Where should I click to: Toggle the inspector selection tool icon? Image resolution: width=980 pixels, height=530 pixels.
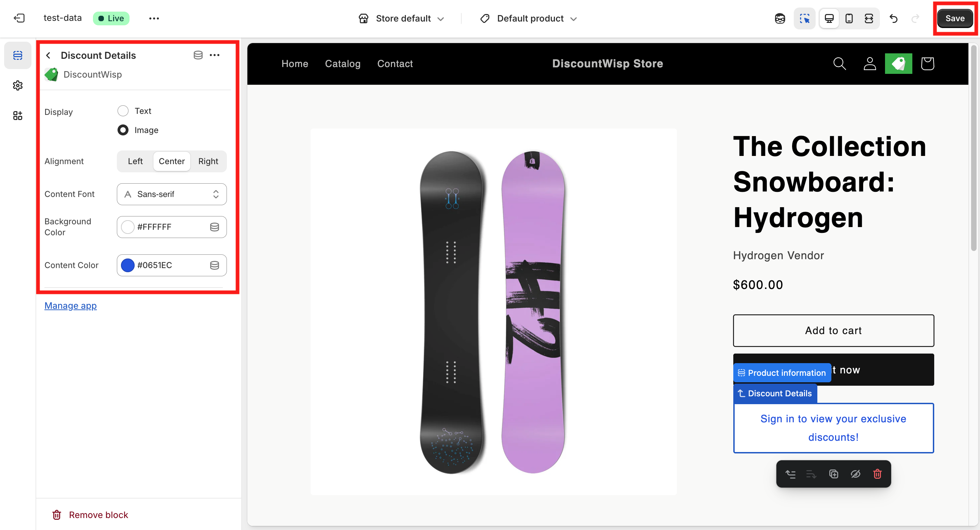[804, 18]
